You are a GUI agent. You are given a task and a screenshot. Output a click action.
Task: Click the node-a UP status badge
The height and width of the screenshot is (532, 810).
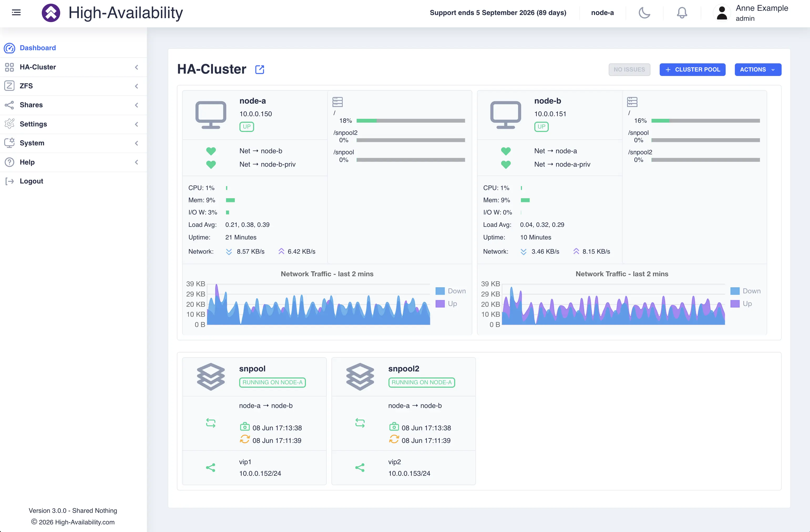point(247,127)
